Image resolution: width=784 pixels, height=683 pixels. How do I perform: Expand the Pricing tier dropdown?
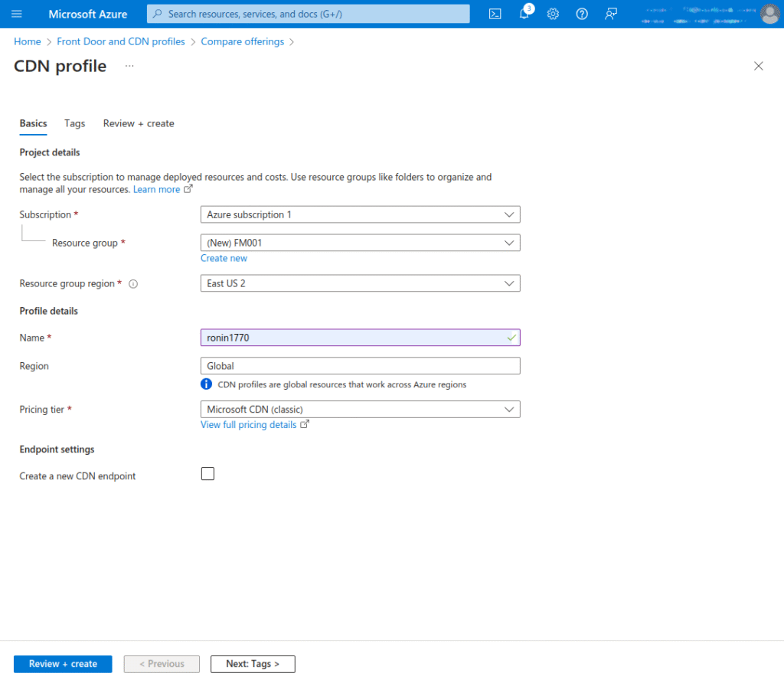pyautogui.click(x=361, y=410)
